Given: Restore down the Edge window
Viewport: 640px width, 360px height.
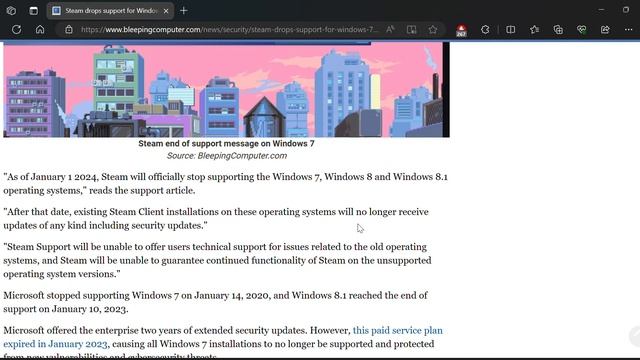Looking at the screenshot, I should 626,9.
